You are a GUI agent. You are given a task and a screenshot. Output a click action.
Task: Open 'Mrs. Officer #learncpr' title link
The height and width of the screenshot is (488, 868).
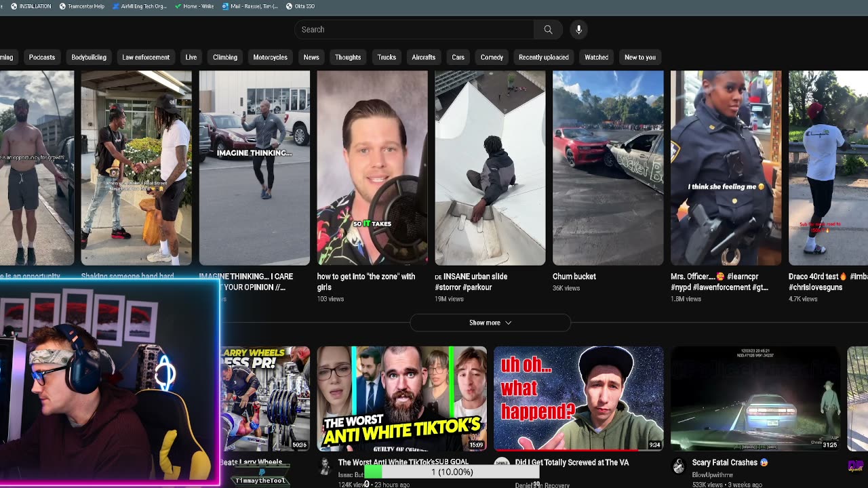[719, 281]
